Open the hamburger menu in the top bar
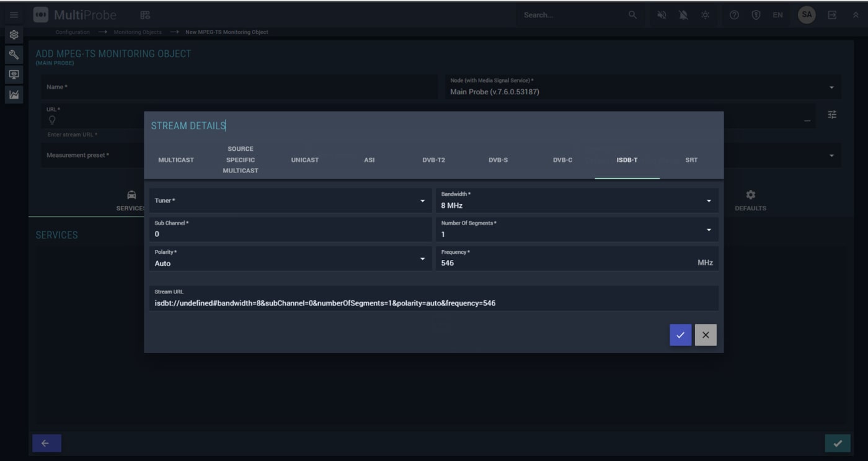Screen dimensions: 868x461 14,15
